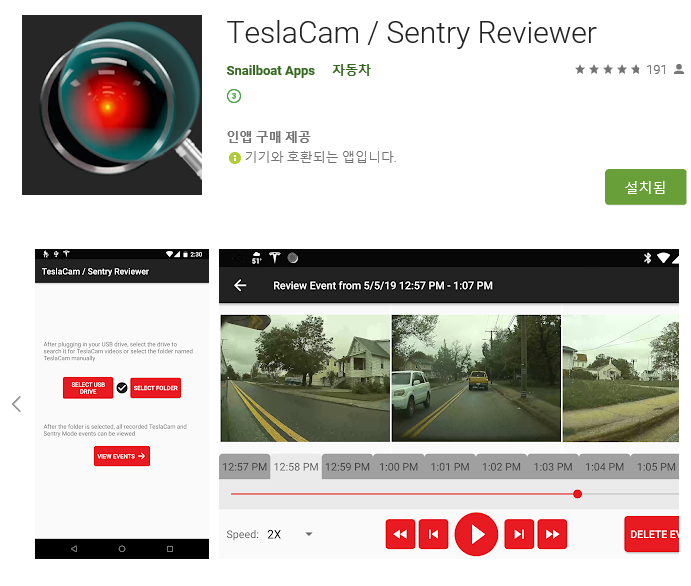The height and width of the screenshot is (586, 691).
Task: Open the phone setup screenshot thumbnail
Action: tap(122, 404)
